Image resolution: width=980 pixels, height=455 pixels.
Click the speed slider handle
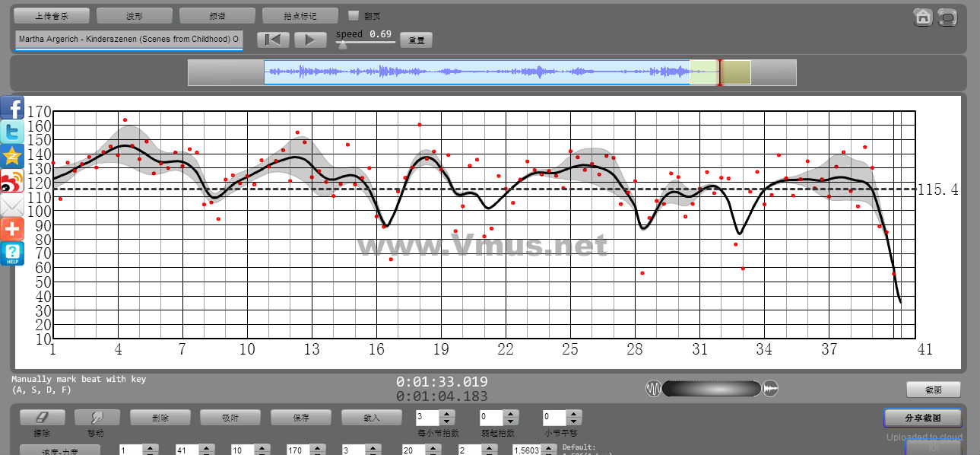[343, 45]
